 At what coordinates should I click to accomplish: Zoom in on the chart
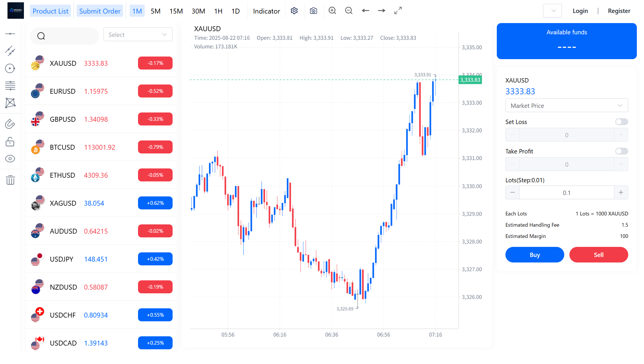332,11
